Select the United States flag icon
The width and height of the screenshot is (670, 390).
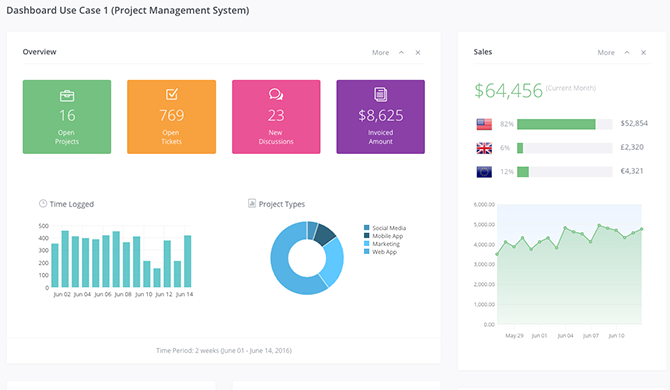pos(484,124)
